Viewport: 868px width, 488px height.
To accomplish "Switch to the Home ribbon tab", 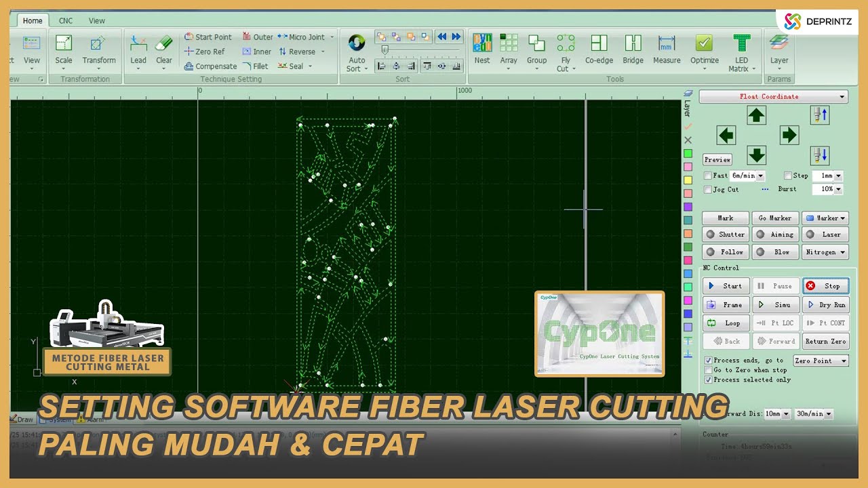I will (x=33, y=20).
